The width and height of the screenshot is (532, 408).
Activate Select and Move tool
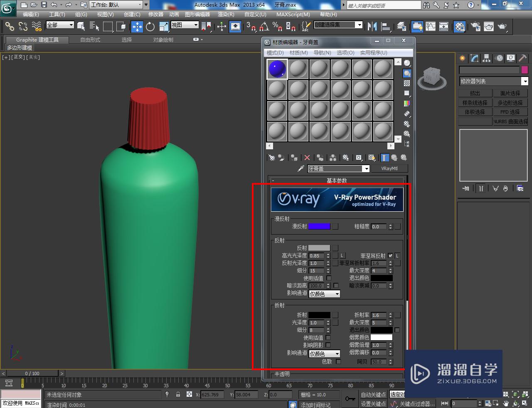[137, 27]
